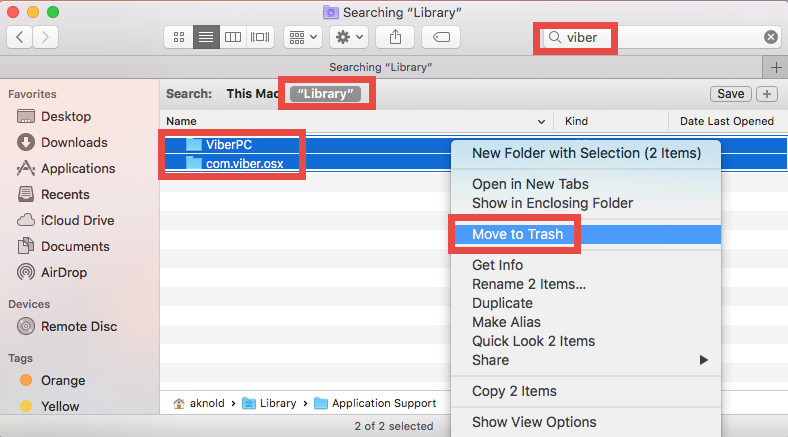Click the magnifying glass search icon

point(554,37)
